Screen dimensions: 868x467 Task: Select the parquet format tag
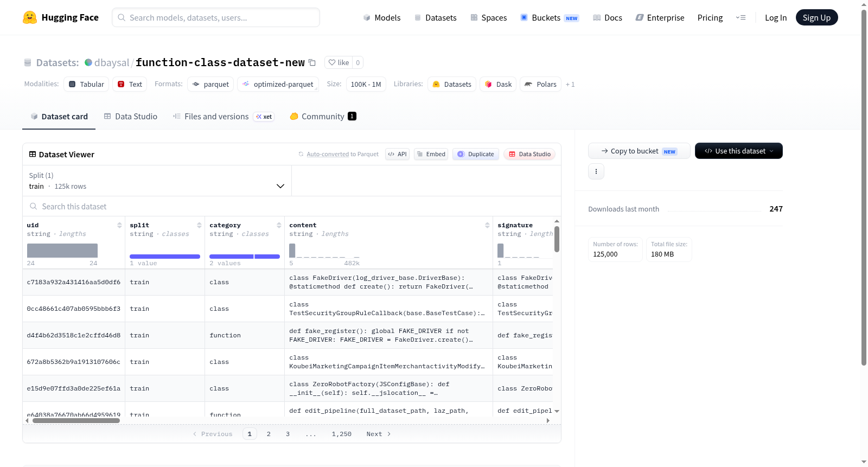pyautogui.click(x=210, y=84)
